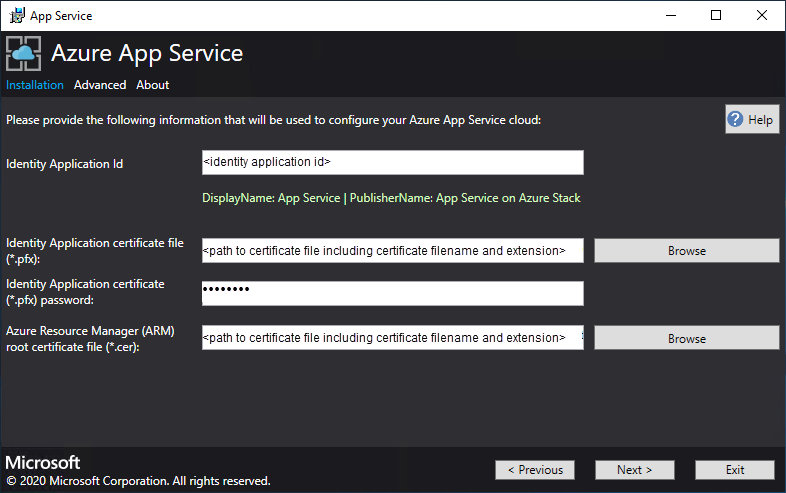Open the Help button with question mark

(751, 120)
